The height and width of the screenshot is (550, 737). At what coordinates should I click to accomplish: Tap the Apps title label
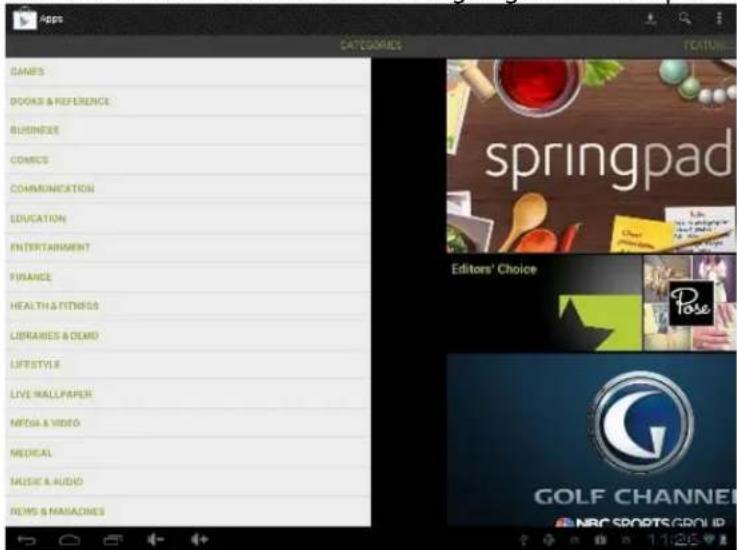(51, 19)
